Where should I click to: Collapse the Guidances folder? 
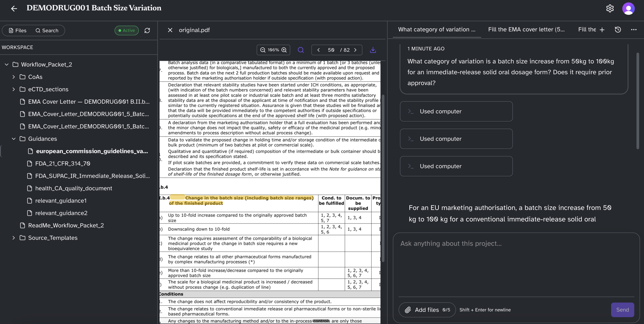14,139
